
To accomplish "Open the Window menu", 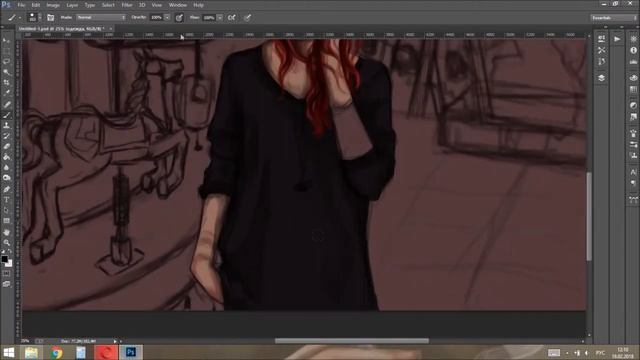I will click(178, 5).
